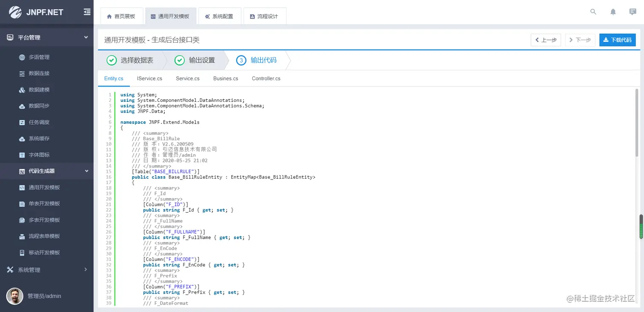Click the 数据同步 cloud icon

click(x=22, y=106)
